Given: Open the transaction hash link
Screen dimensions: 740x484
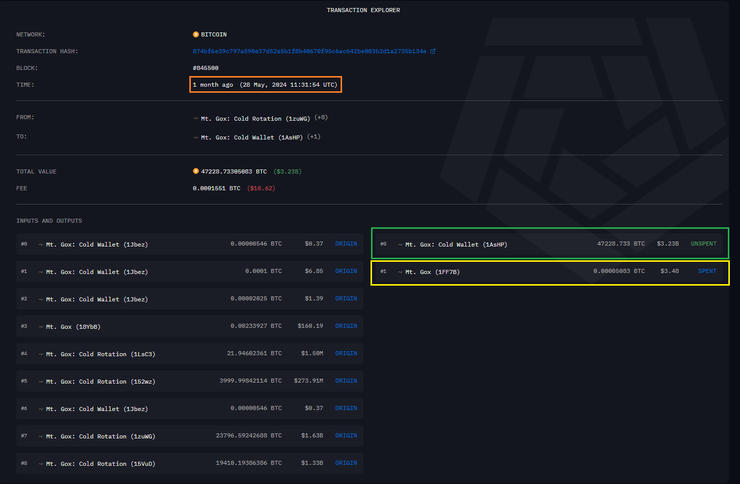Looking at the screenshot, I should [x=310, y=51].
